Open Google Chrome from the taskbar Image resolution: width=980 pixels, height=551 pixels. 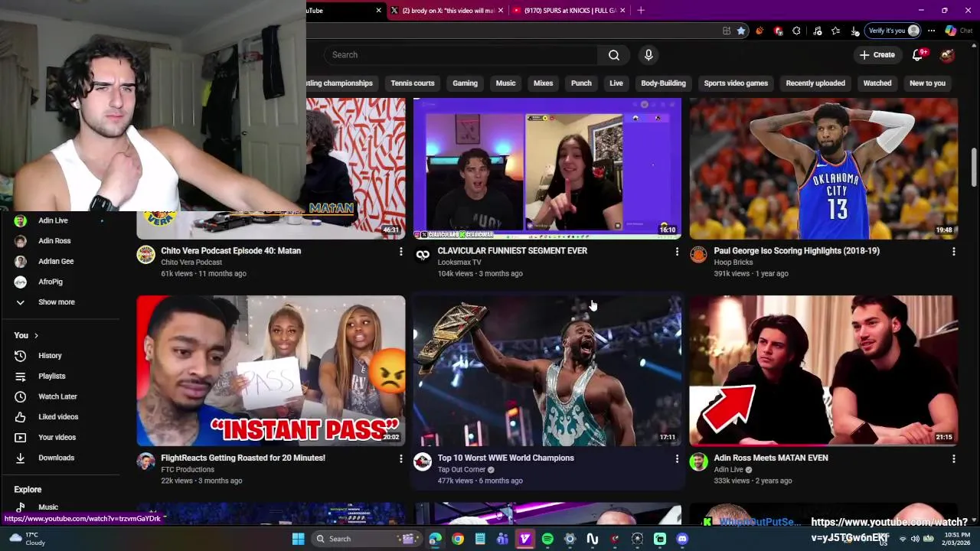coord(458,539)
